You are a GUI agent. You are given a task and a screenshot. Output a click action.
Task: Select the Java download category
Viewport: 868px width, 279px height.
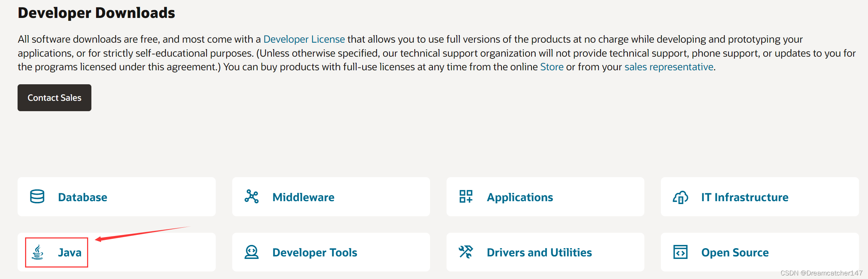(70, 253)
